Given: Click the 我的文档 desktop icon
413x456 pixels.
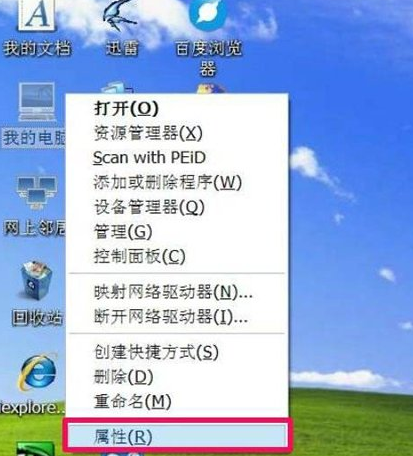Looking at the screenshot, I should pos(37,28).
